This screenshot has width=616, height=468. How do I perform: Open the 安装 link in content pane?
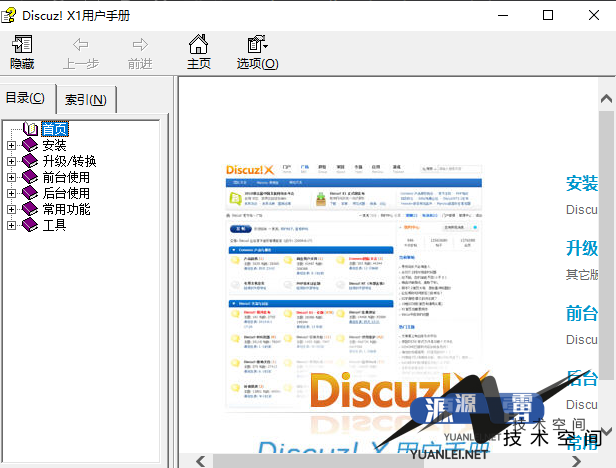point(582,184)
